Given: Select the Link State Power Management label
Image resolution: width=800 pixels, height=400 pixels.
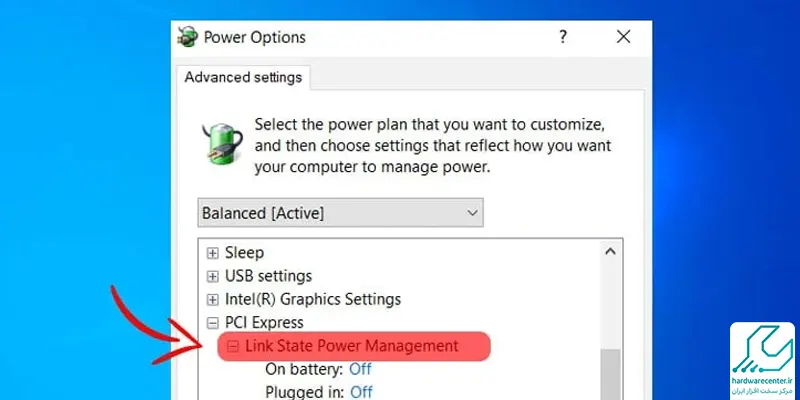Looking at the screenshot, I should pyautogui.click(x=352, y=346).
